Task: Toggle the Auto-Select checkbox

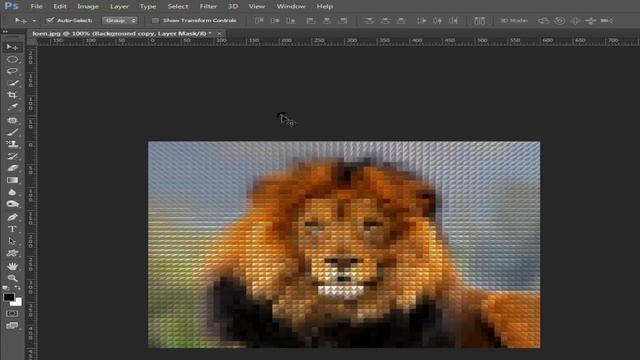Action: (50, 20)
